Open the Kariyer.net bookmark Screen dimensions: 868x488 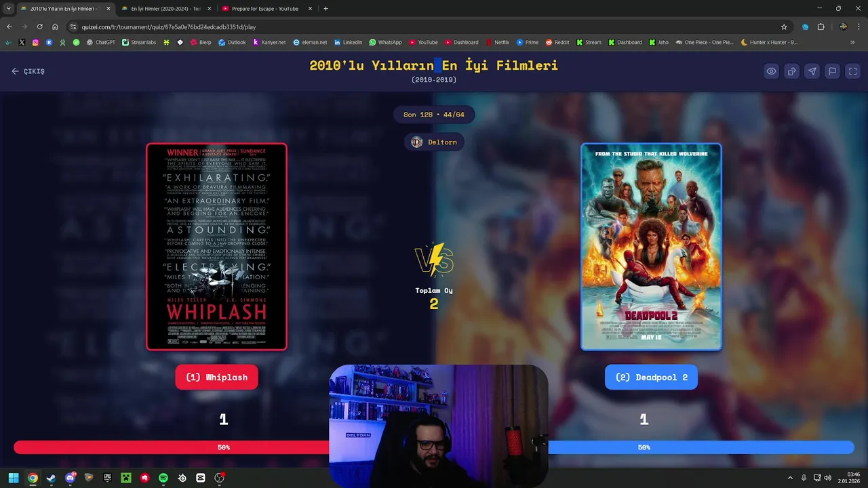tap(269, 42)
